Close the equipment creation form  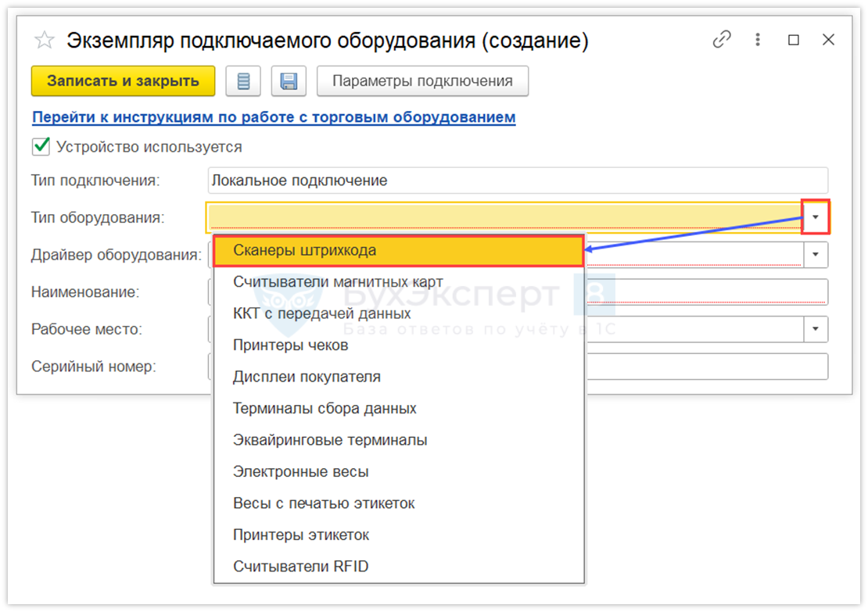point(828,39)
